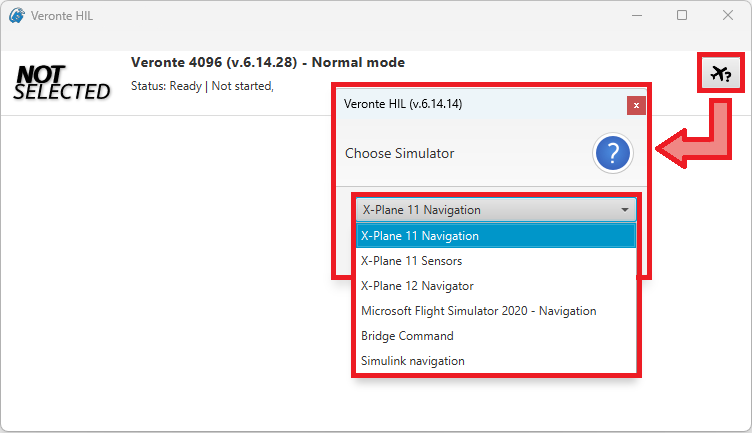Maximize the Veronte HIL main window
The height and width of the screenshot is (433, 752).
click(682, 15)
